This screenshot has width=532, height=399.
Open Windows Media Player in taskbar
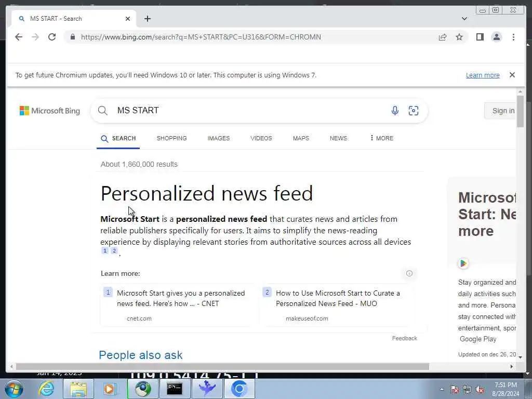(110, 389)
